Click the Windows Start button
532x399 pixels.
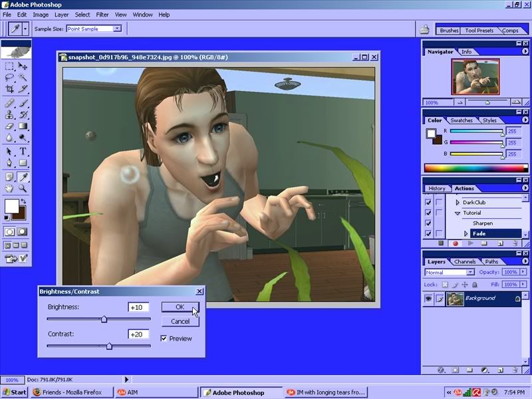[15, 392]
